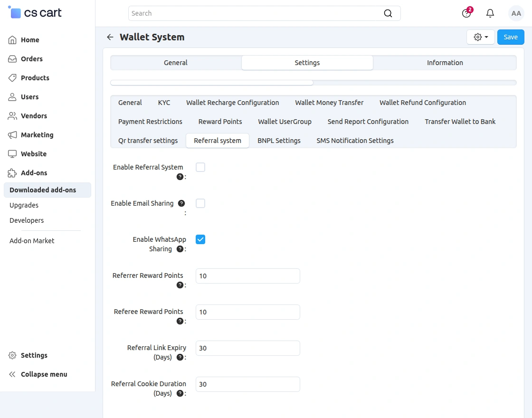The height and width of the screenshot is (418, 532).
Task: Open Send Report Configuration tab
Action: click(x=368, y=122)
